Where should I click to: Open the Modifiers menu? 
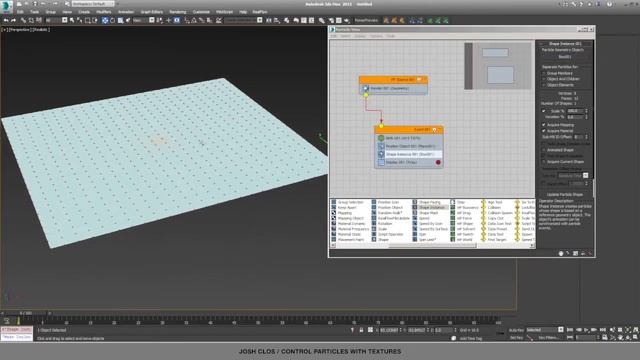[104, 12]
